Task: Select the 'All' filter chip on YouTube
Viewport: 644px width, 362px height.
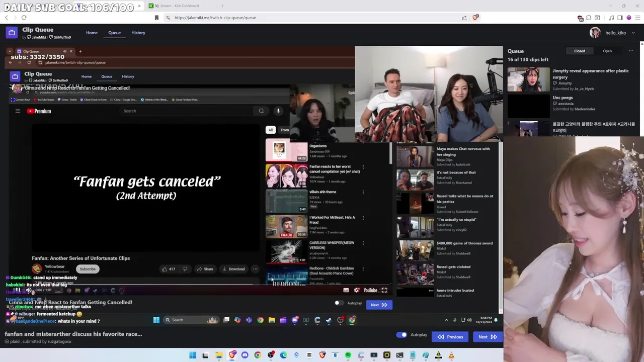Action: click(271, 130)
